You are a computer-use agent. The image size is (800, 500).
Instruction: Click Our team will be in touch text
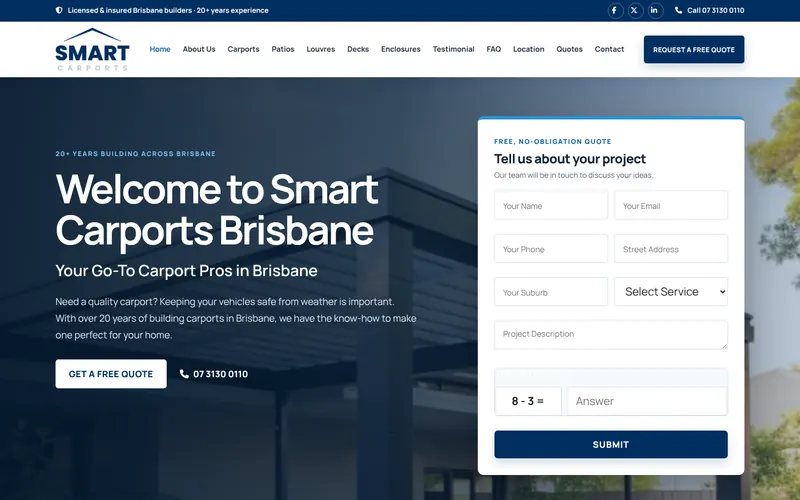(573, 175)
